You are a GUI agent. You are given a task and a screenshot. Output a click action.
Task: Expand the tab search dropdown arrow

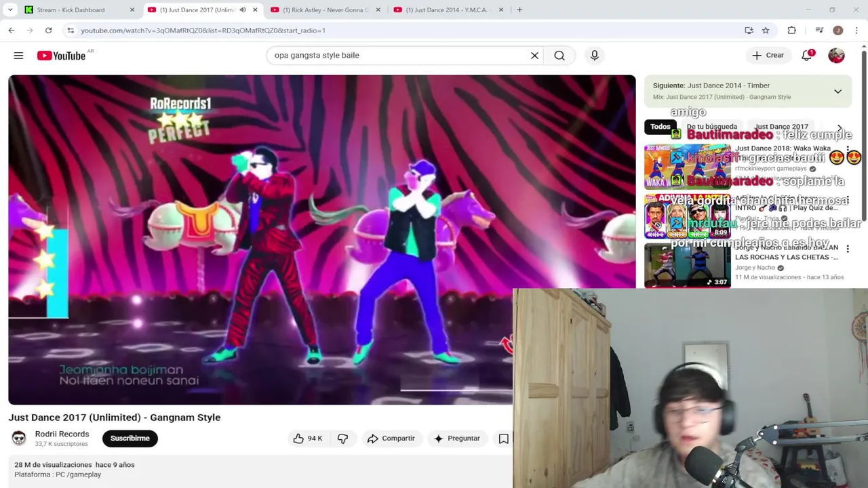(x=10, y=9)
